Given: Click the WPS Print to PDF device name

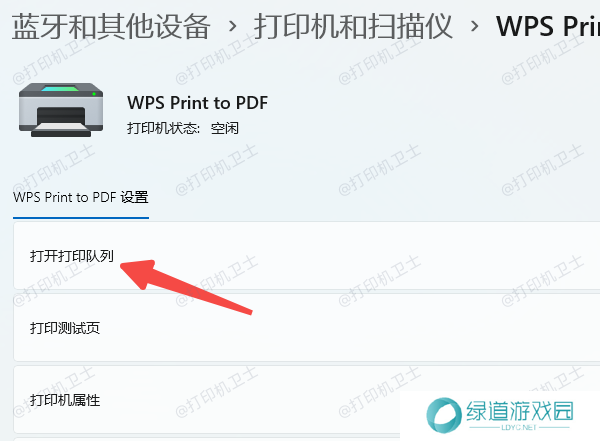Looking at the screenshot, I should point(197,103).
